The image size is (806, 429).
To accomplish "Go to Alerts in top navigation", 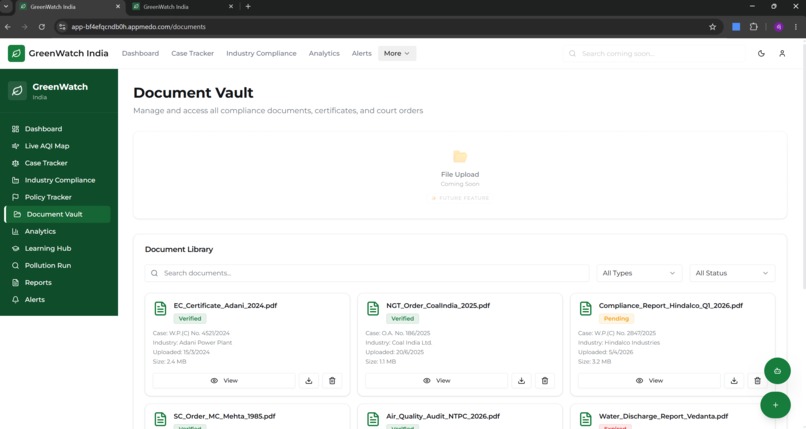I will point(361,53).
